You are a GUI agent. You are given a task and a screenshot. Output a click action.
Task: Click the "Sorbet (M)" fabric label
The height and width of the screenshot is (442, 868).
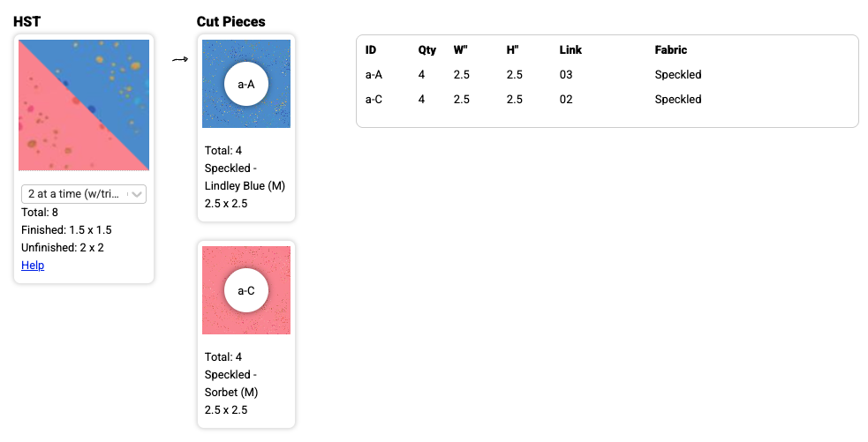pyautogui.click(x=231, y=392)
